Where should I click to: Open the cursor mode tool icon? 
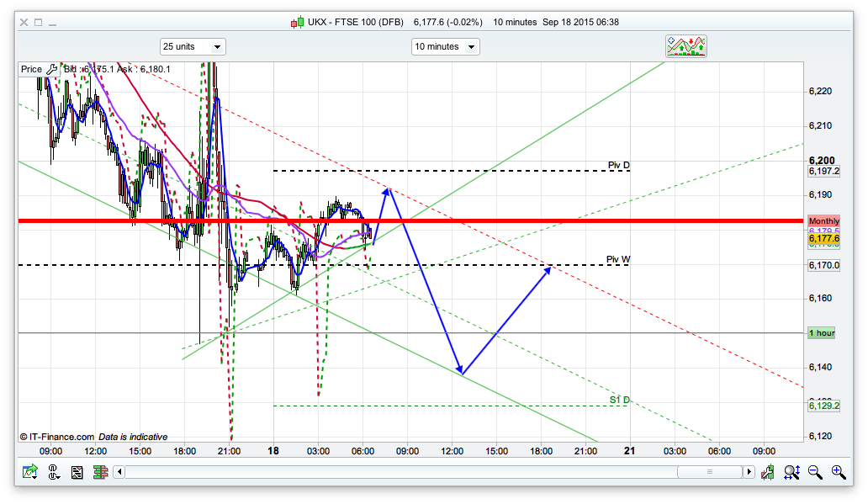pyautogui.click(x=53, y=473)
